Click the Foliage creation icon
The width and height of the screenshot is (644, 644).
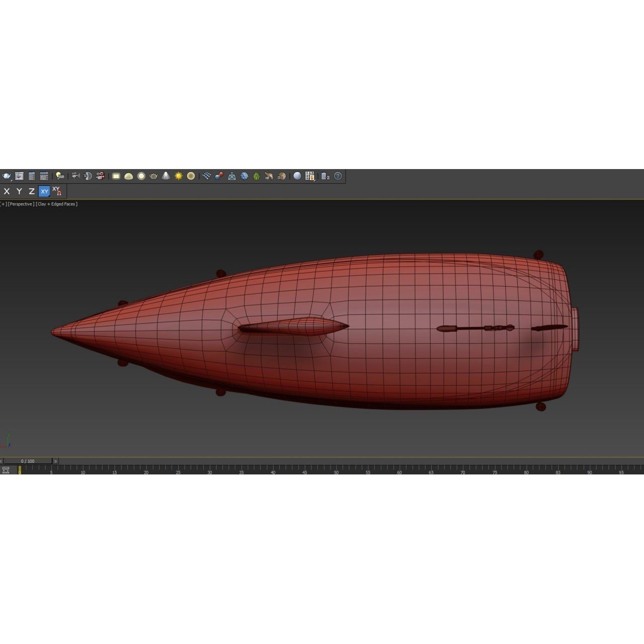(255, 176)
